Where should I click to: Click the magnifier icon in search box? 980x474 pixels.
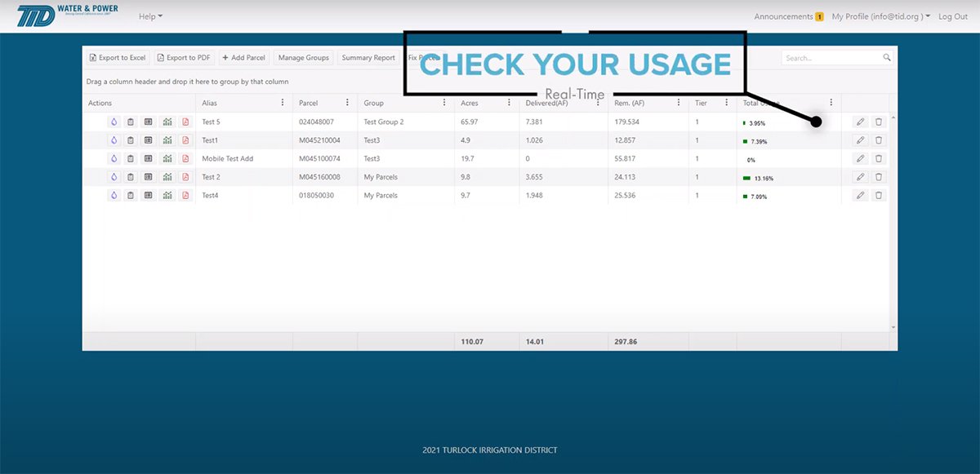(x=887, y=58)
